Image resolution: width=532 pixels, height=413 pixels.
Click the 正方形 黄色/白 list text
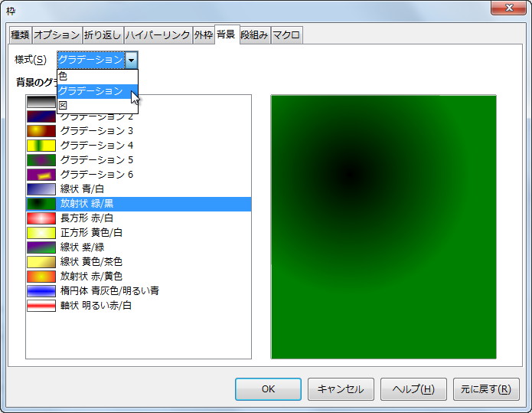91,233
